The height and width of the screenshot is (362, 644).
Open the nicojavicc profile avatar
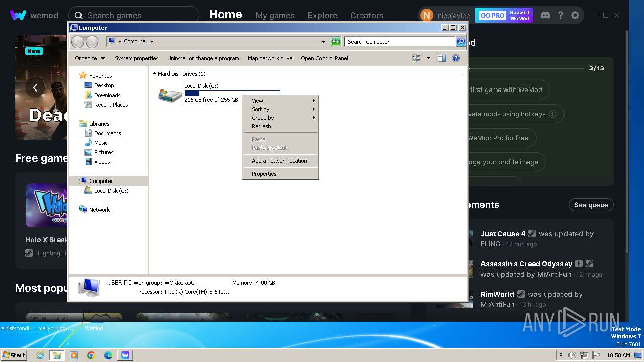click(x=426, y=15)
